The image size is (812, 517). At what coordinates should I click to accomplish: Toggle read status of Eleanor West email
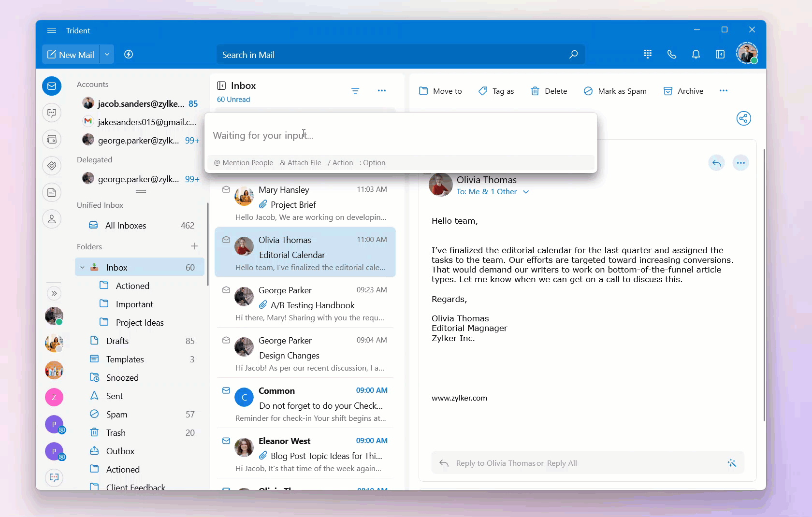click(226, 441)
